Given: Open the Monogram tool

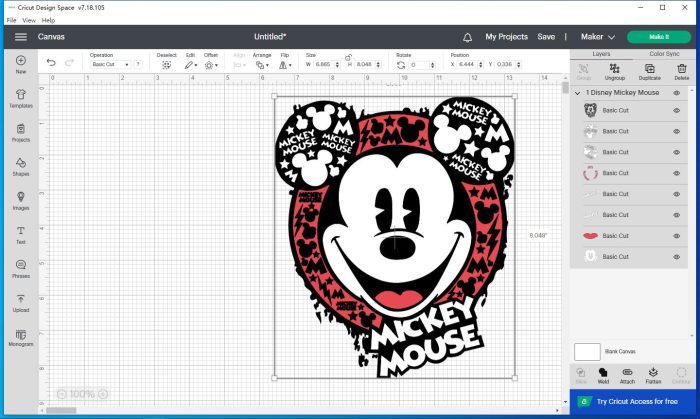Looking at the screenshot, I should click(x=21, y=334).
